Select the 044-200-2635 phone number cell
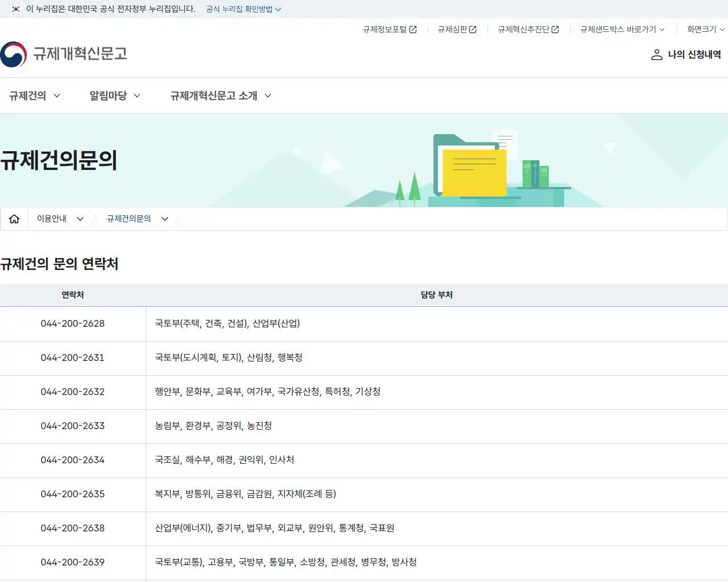 (72, 494)
